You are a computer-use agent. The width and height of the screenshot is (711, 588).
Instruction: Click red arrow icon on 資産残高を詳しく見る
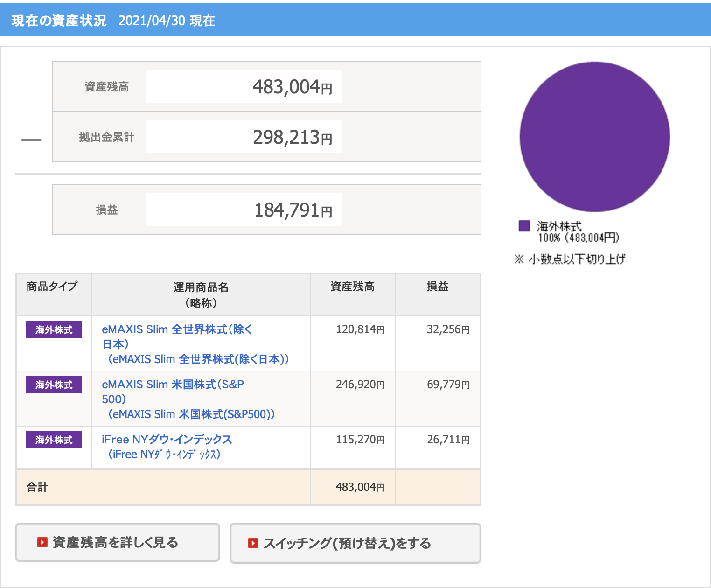tap(42, 542)
